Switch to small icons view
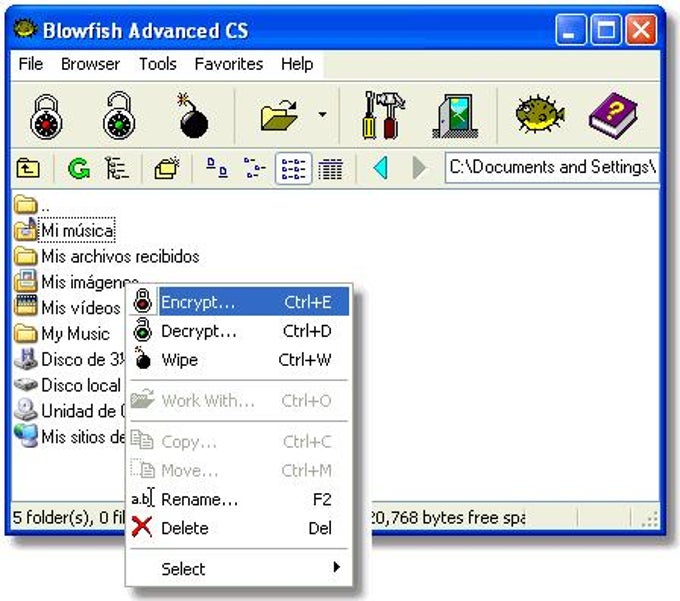 pos(255,168)
